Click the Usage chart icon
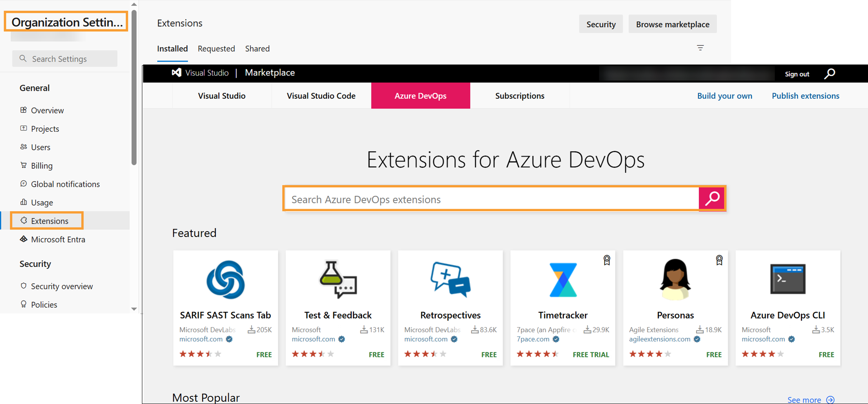Image resolution: width=868 pixels, height=404 pixels. pyautogui.click(x=24, y=202)
